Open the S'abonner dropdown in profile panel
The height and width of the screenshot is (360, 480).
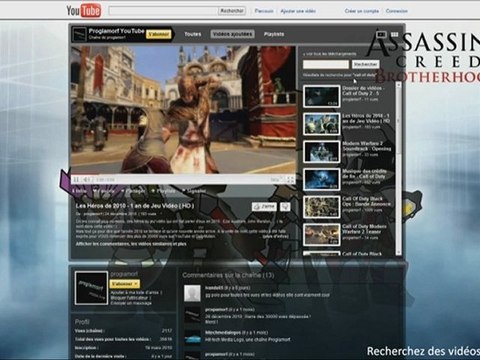click(x=125, y=284)
